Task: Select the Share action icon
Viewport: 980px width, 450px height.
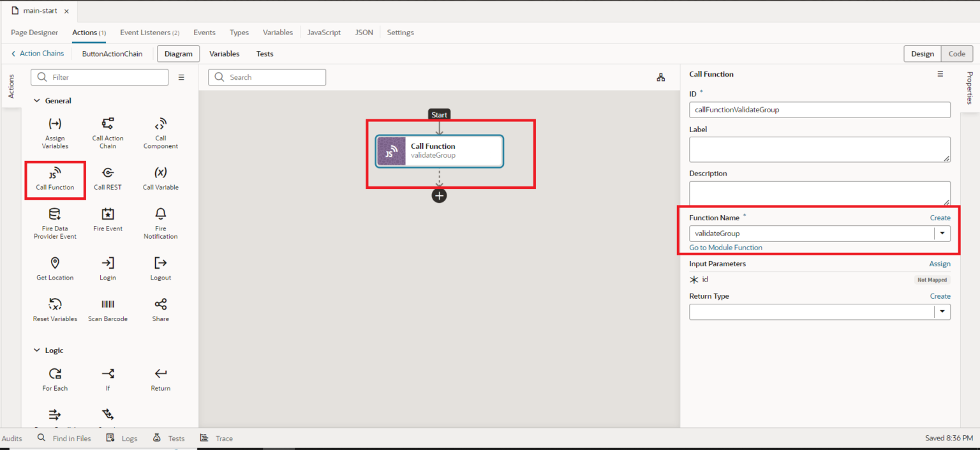Action: [x=160, y=308]
